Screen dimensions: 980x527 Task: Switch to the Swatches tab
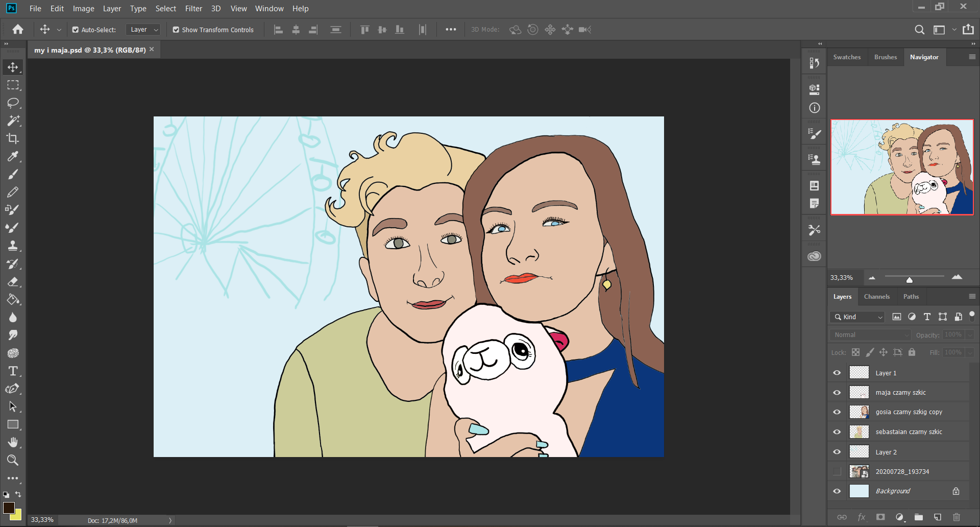coord(847,57)
